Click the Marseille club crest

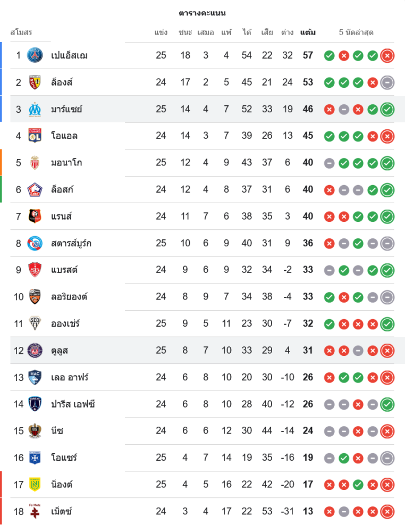(x=35, y=109)
